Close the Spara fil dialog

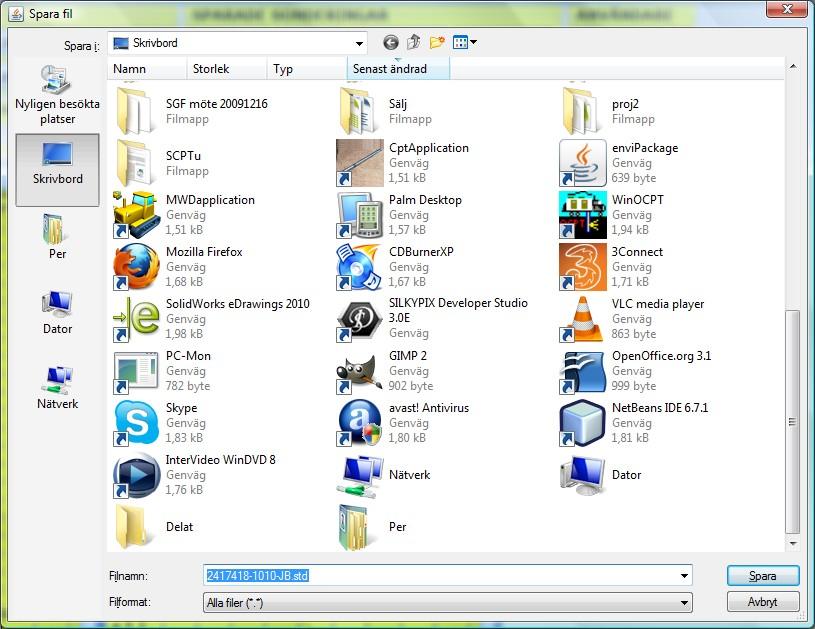click(x=787, y=9)
